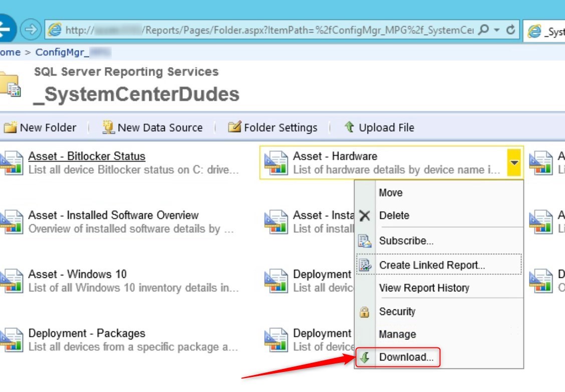Image resolution: width=565 pixels, height=392 pixels.
Task: Click the Asset - Installed Software Overview icon
Action: 12,222
